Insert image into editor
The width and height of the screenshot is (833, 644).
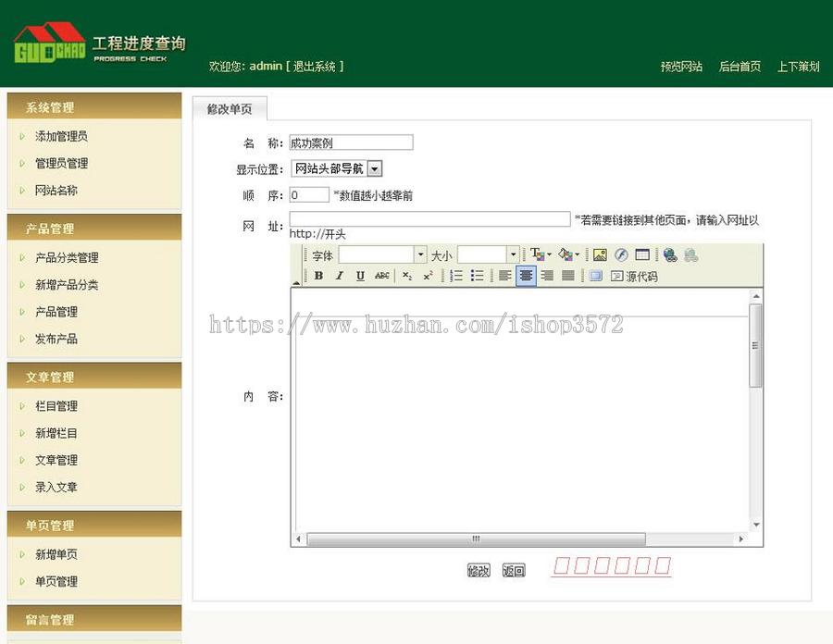[600, 254]
